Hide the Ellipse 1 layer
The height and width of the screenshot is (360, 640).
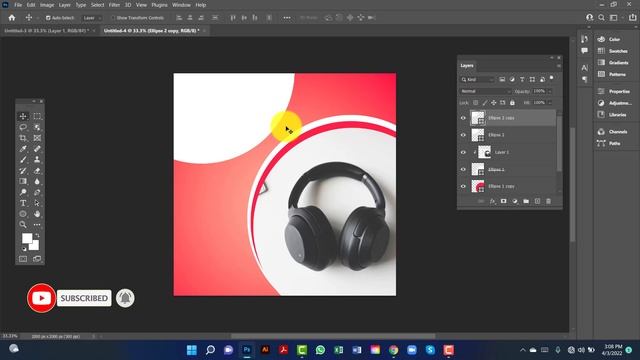[x=463, y=169]
